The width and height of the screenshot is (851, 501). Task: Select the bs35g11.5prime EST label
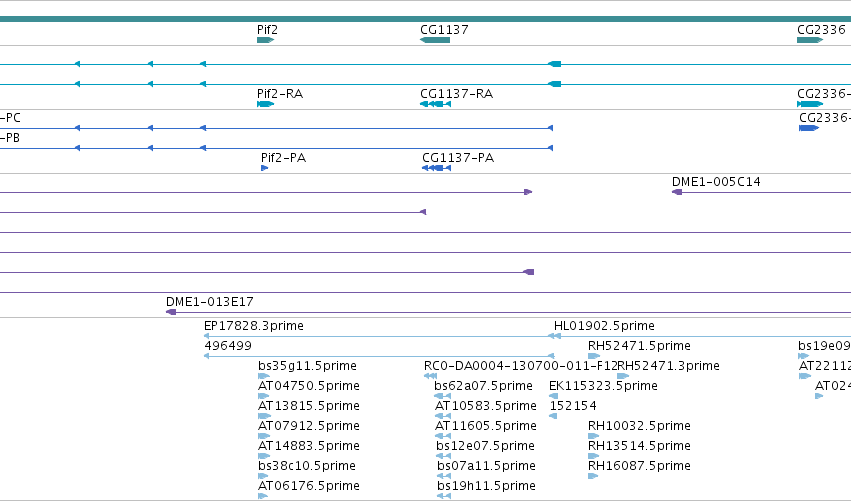307,366
